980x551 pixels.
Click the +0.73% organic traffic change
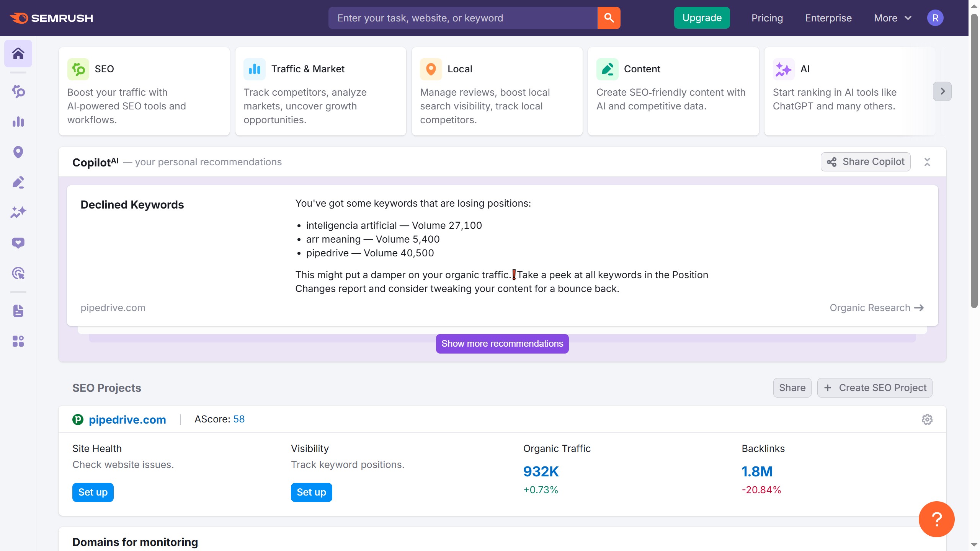pyautogui.click(x=541, y=490)
